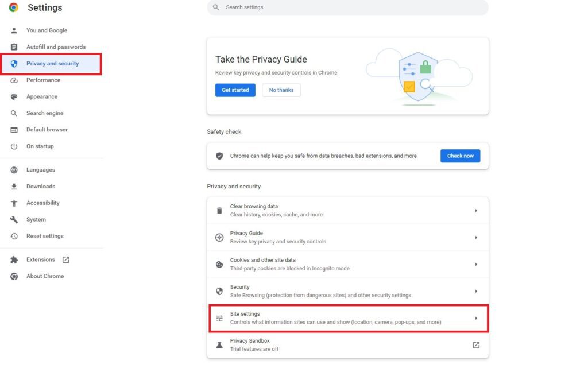Click the person icon for You and Google

point(14,30)
